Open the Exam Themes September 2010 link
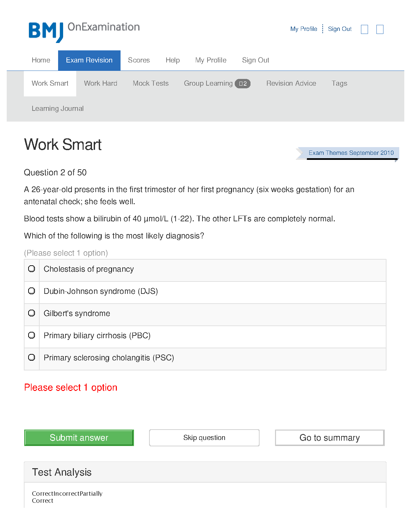The height and width of the screenshot is (532, 411). tap(351, 153)
